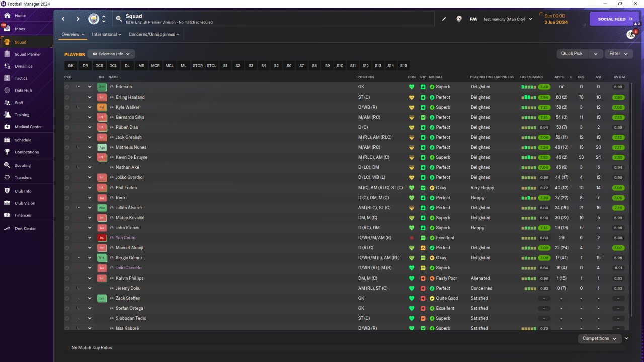Open the Medical Center icon
Image resolution: width=644 pixels, height=362 pixels.
coord(7,127)
